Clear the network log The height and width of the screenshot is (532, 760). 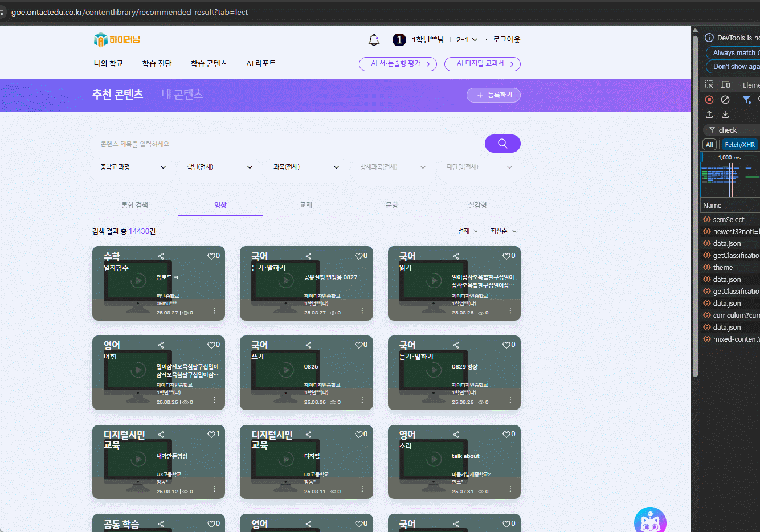click(x=725, y=100)
